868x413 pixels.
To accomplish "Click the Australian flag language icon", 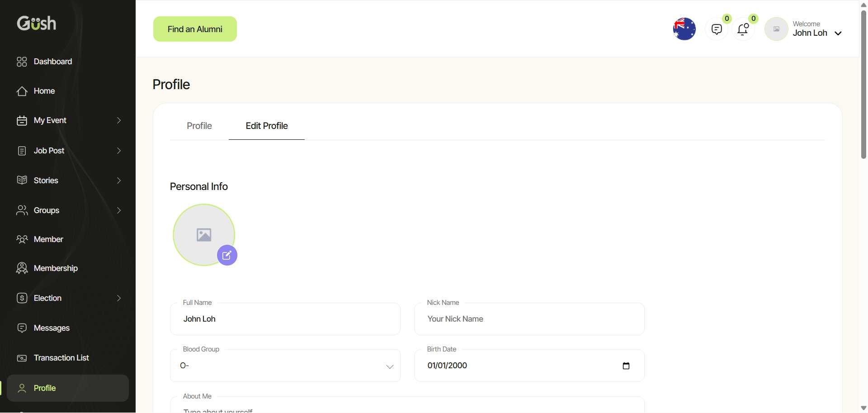I will (x=684, y=29).
